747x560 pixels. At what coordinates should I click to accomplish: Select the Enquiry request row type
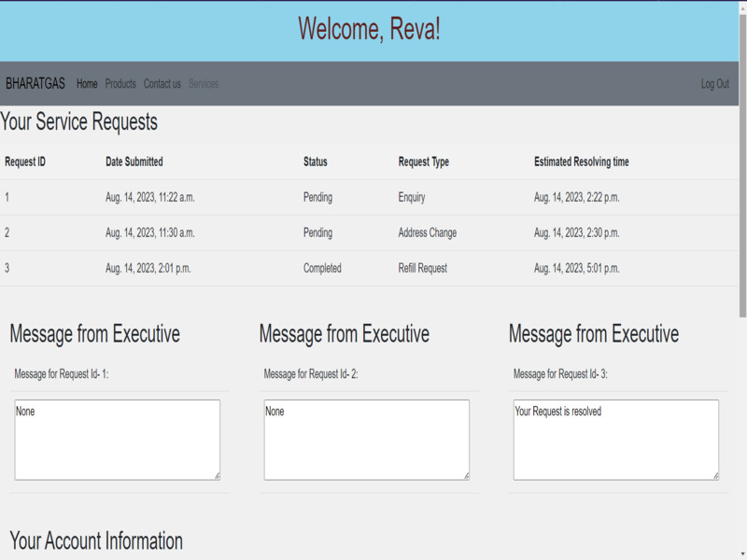411,198
